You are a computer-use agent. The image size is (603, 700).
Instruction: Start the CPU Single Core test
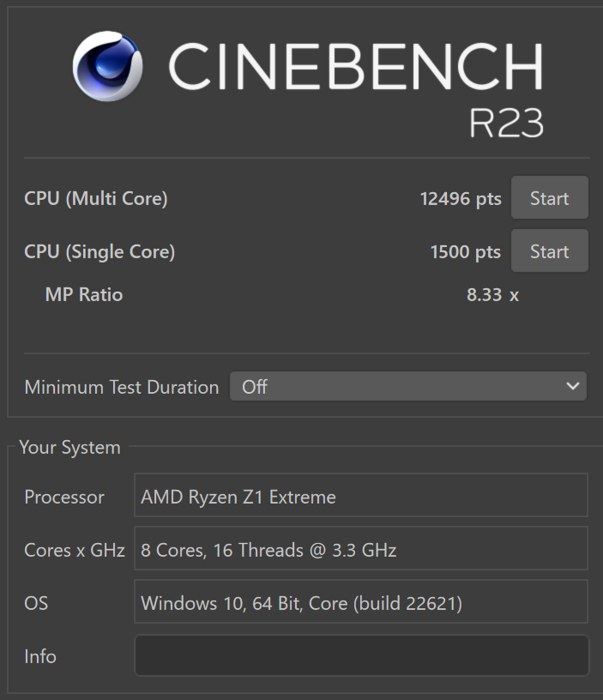[550, 250]
